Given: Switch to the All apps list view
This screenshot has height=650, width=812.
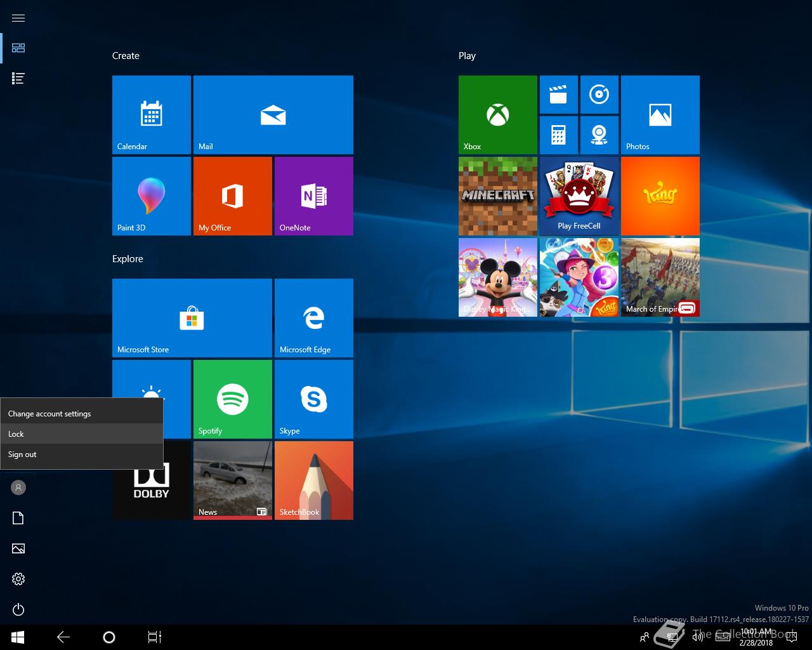Looking at the screenshot, I should point(18,79).
